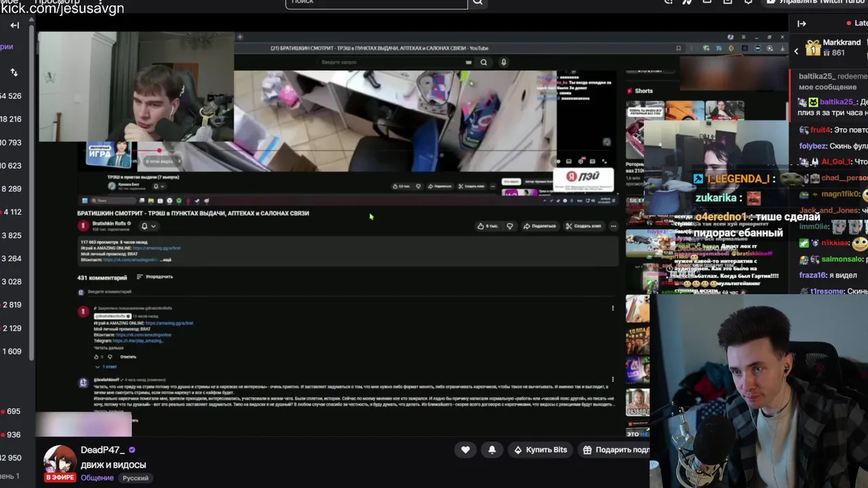
Task: Click Создать клип under the video
Action: 584,226
